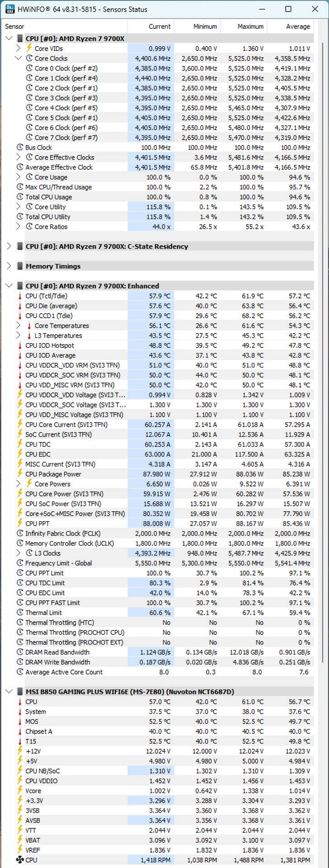Click thermometer icon beside CPU (Tctl/Tdie)
The height and width of the screenshot is (868, 329).
[20, 296]
